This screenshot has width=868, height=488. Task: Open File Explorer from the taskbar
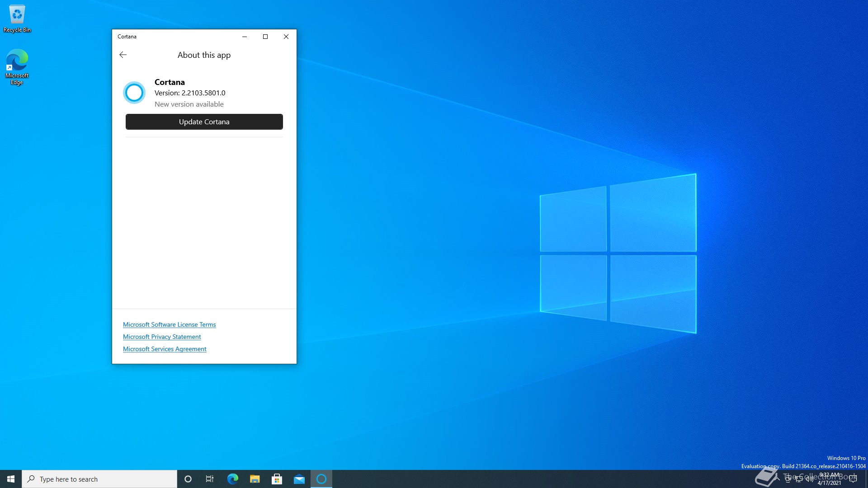coord(255,479)
